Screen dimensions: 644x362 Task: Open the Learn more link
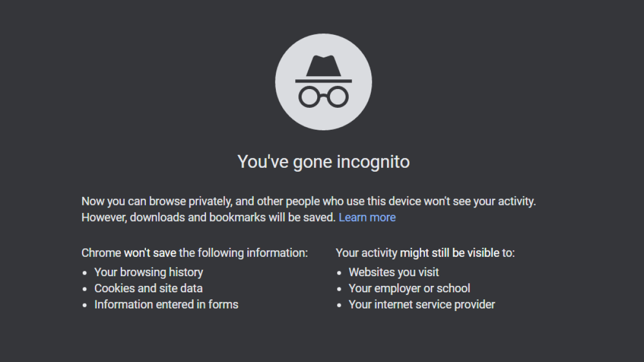tap(367, 217)
